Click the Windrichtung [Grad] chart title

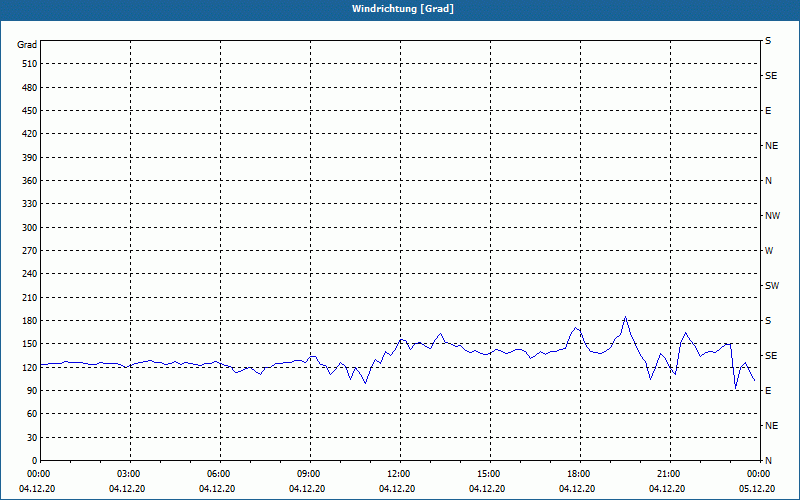coord(403,9)
